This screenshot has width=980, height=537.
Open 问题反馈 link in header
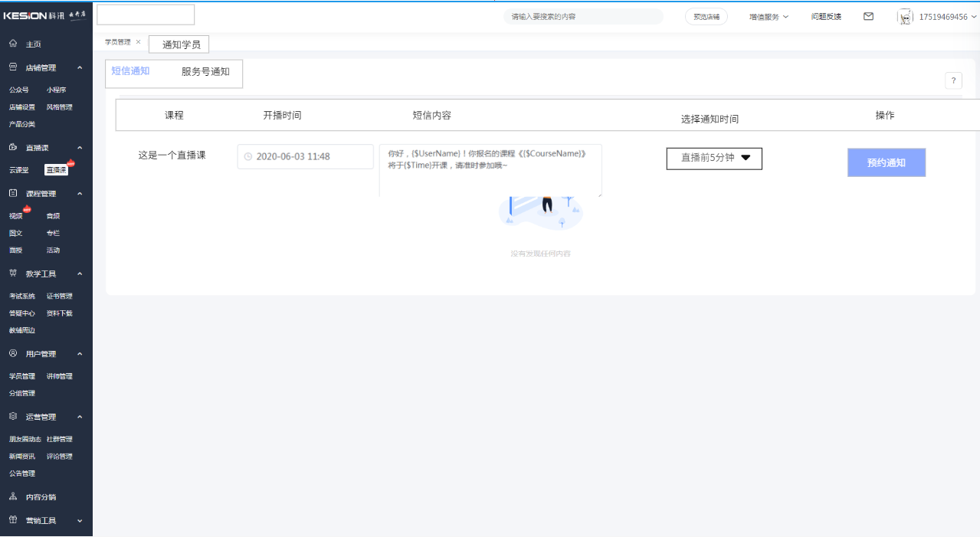(826, 17)
